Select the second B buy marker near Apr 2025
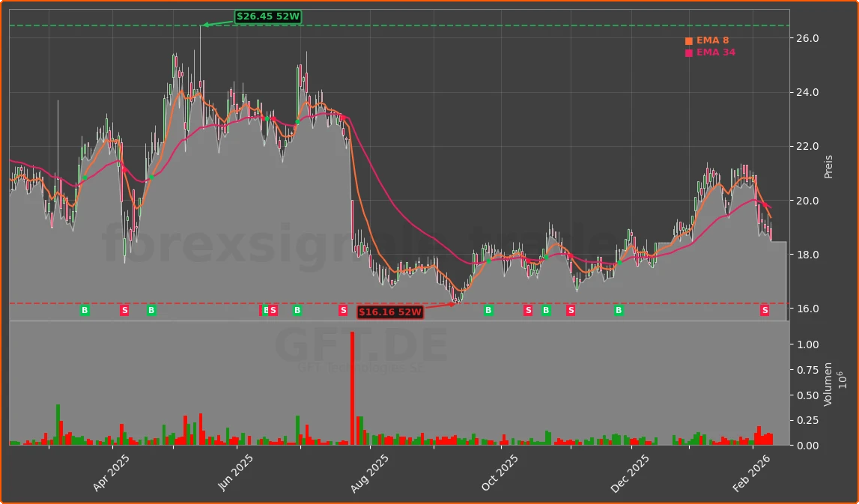859x504 pixels. pyautogui.click(x=151, y=310)
